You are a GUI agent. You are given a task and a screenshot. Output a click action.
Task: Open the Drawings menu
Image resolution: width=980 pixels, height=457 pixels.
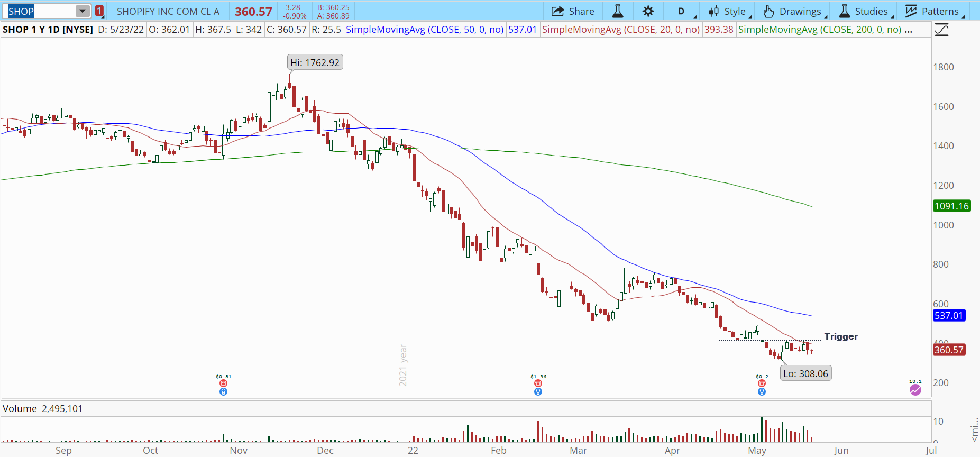click(x=794, y=11)
